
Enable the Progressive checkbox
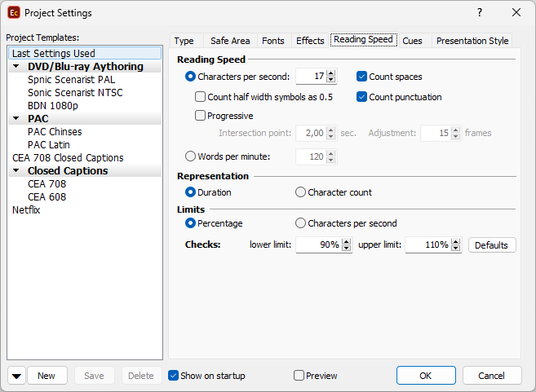click(x=201, y=116)
